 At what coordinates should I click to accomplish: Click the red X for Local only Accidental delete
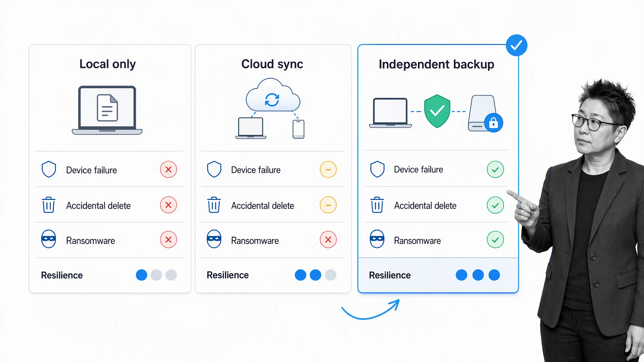coord(169,205)
